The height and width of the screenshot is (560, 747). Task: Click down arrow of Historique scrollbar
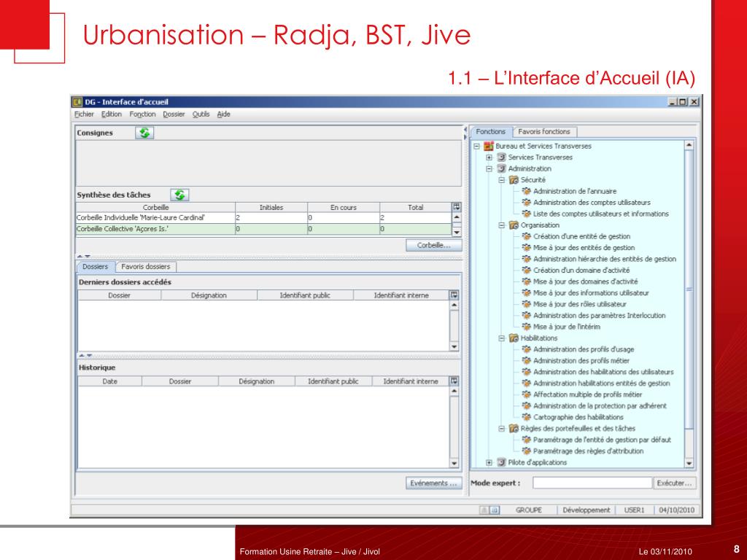tap(454, 463)
